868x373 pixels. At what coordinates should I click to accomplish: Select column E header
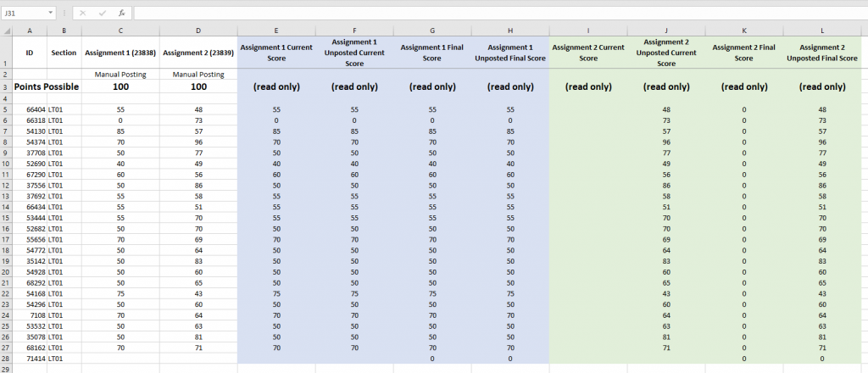[x=276, y=31]
